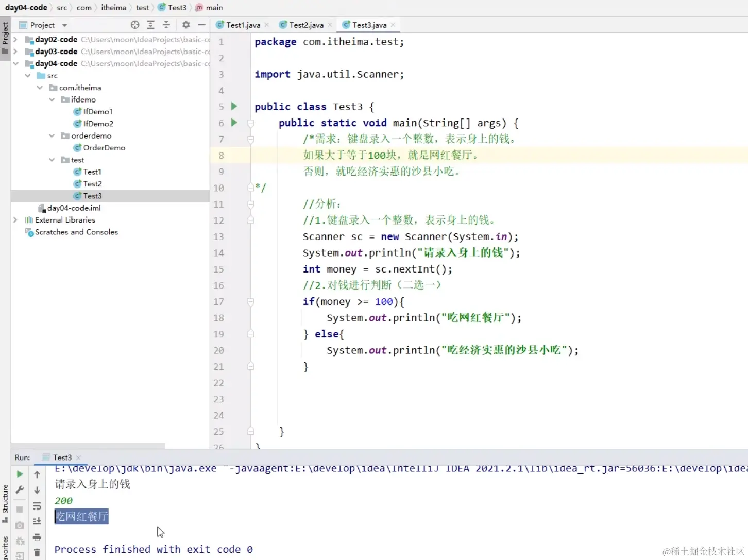Click the down arrow in Run console toolbar

[x=37, y=490]
